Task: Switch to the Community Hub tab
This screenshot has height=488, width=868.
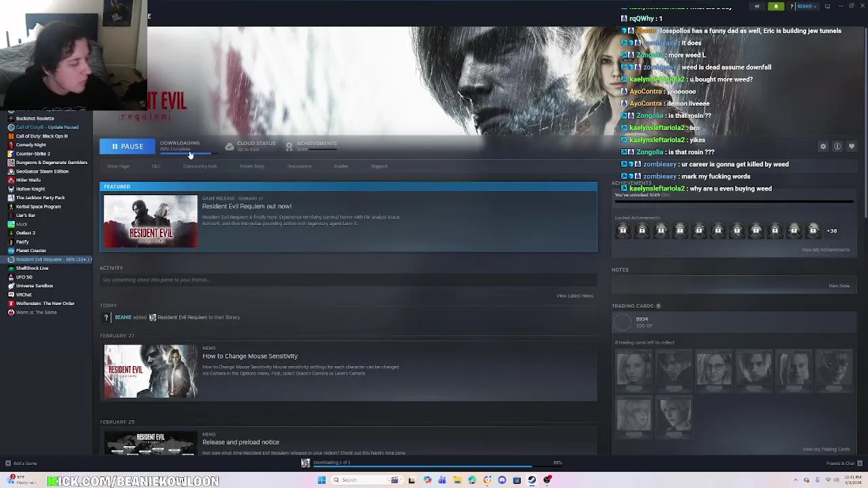Action: 200,166
